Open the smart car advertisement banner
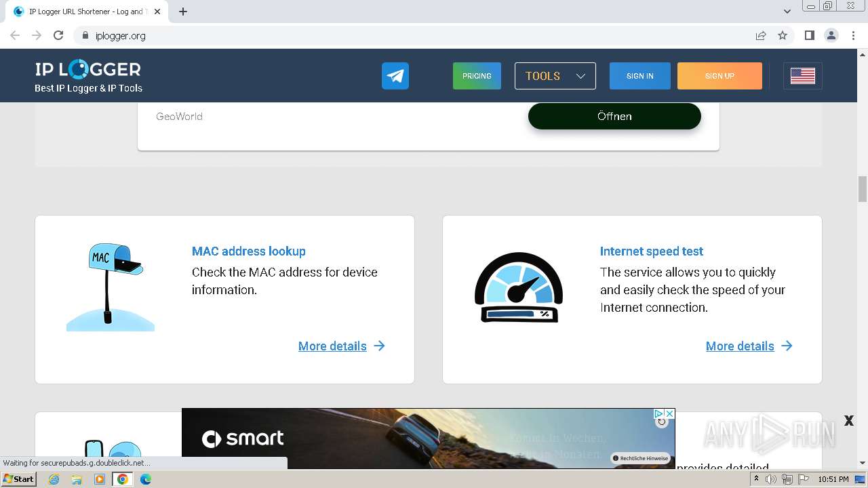Image resolution: width=868 pixels, height=488 pixels. (428, 439)
